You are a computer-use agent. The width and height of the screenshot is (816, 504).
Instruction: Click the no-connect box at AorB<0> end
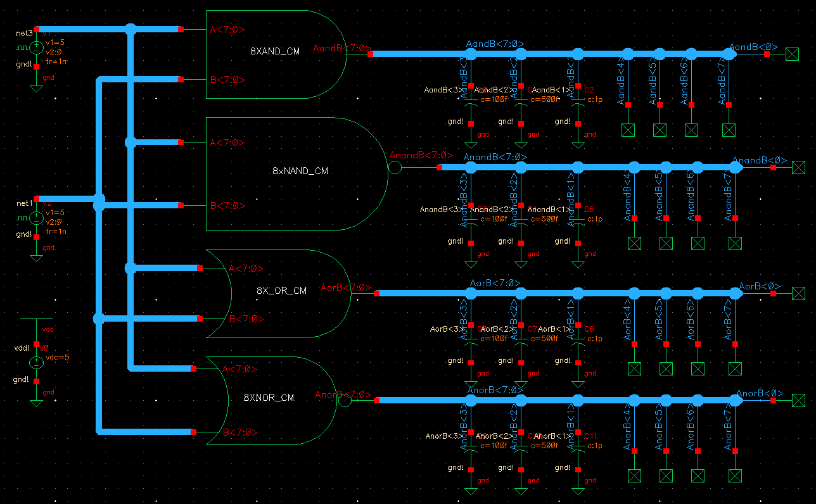click(x=798, y=293)
